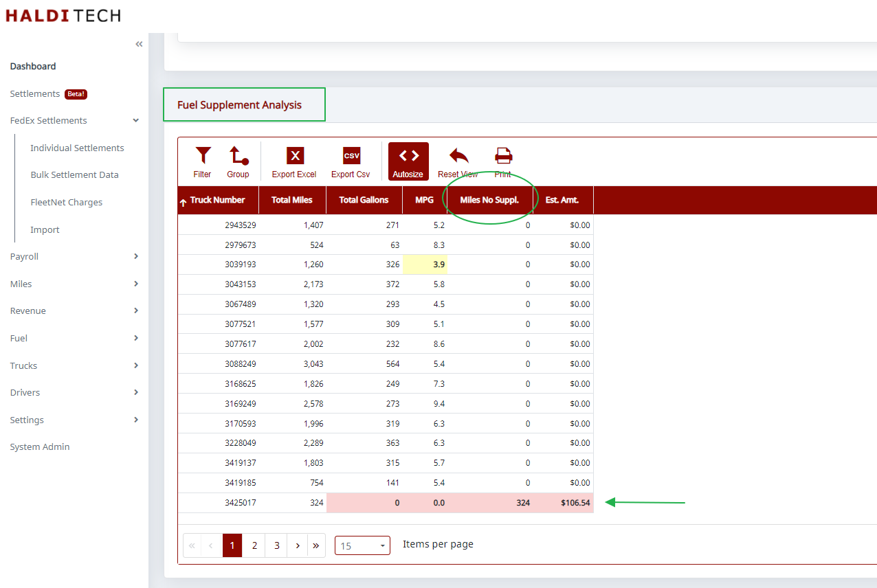Screen dimensions: 877x588
Task: Go to page 3
Action: pyautogui.click(x=276, y=545)
